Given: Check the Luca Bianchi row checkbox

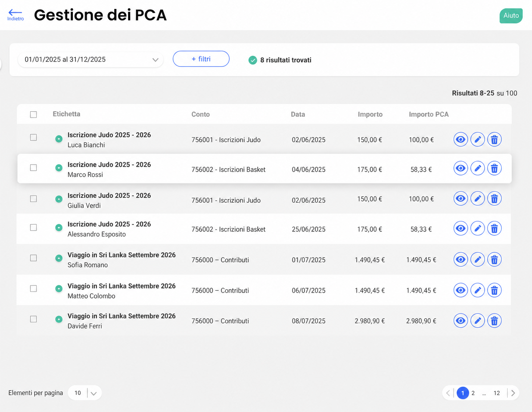Looking at the screenshot, I should pos(34,137).
